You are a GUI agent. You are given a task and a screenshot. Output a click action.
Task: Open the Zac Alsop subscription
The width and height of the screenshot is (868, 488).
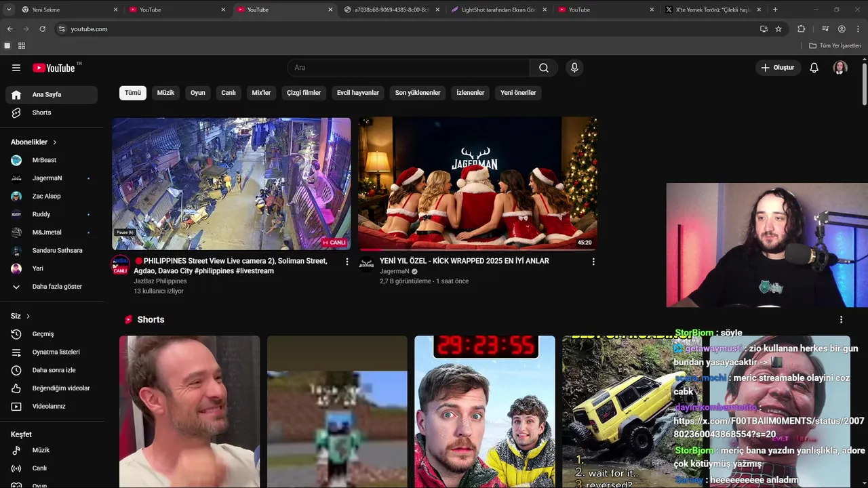tap(52, 197)
